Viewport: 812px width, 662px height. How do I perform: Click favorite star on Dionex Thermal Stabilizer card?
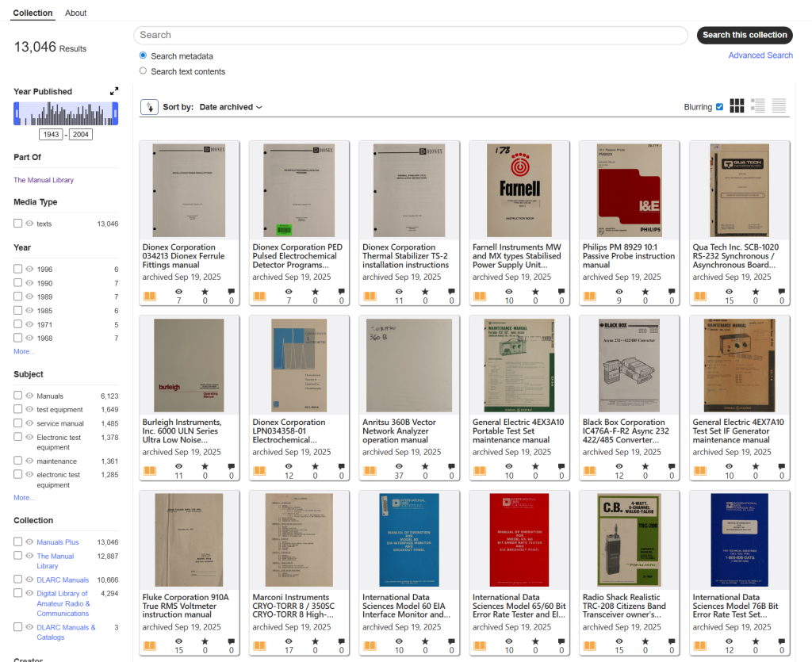tap(425, 292)
